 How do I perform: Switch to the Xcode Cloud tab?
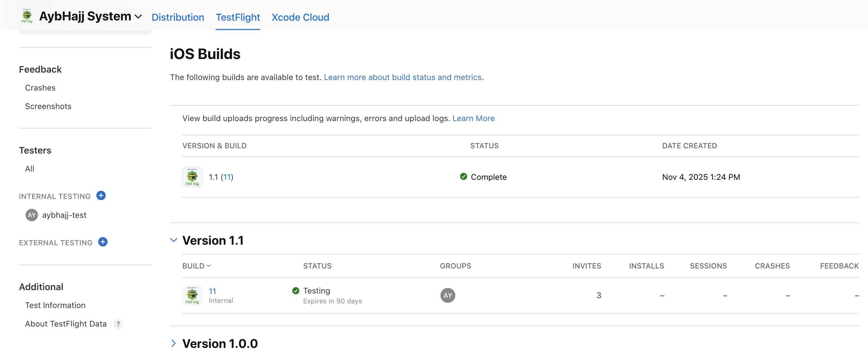[300, 17]
